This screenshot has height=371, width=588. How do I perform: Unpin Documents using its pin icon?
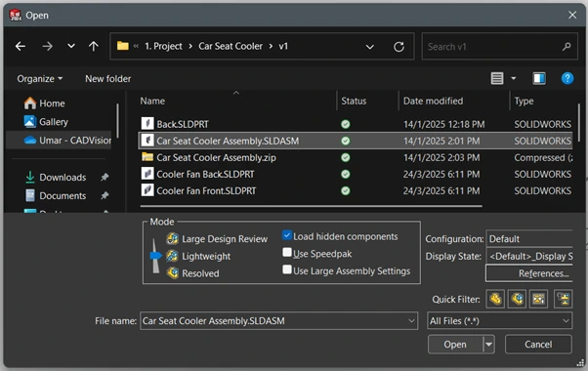click(x=105, y=195)
